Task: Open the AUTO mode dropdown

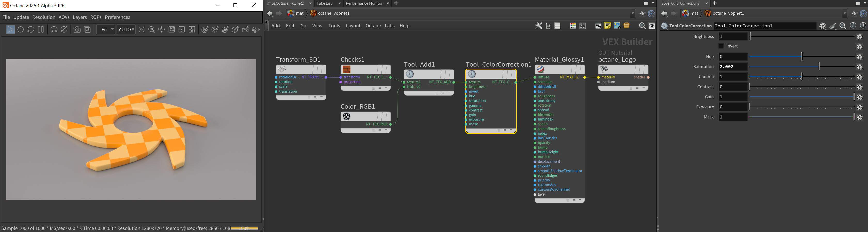Action: [x=126, y=30]
